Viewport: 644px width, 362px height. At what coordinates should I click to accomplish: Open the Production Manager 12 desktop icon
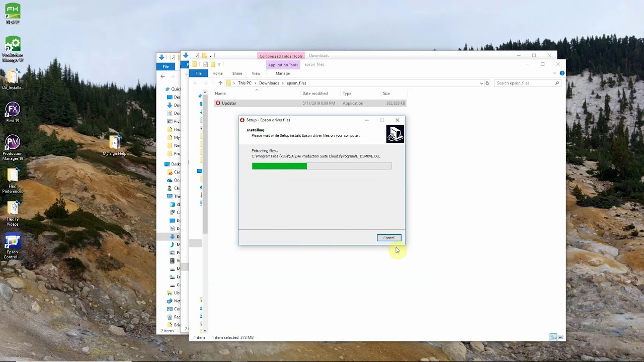pyautogui.click(x=13, y=49)
